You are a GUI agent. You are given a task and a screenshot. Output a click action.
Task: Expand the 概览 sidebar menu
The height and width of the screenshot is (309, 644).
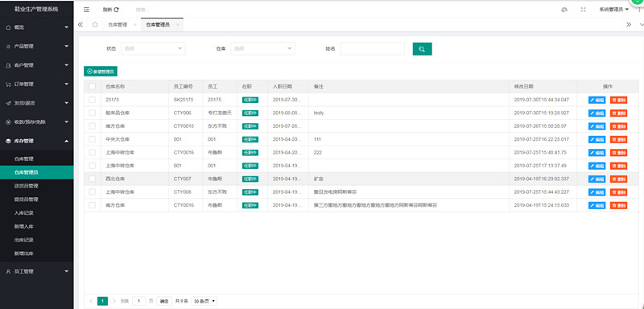37,27
